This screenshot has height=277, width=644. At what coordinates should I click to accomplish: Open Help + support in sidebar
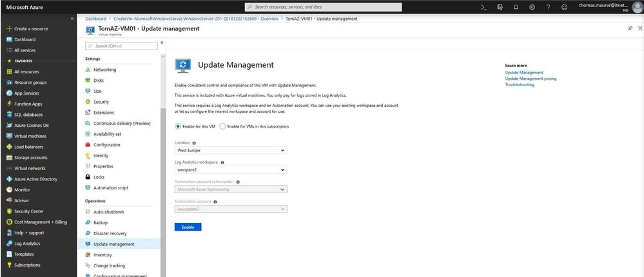point(24,233)
